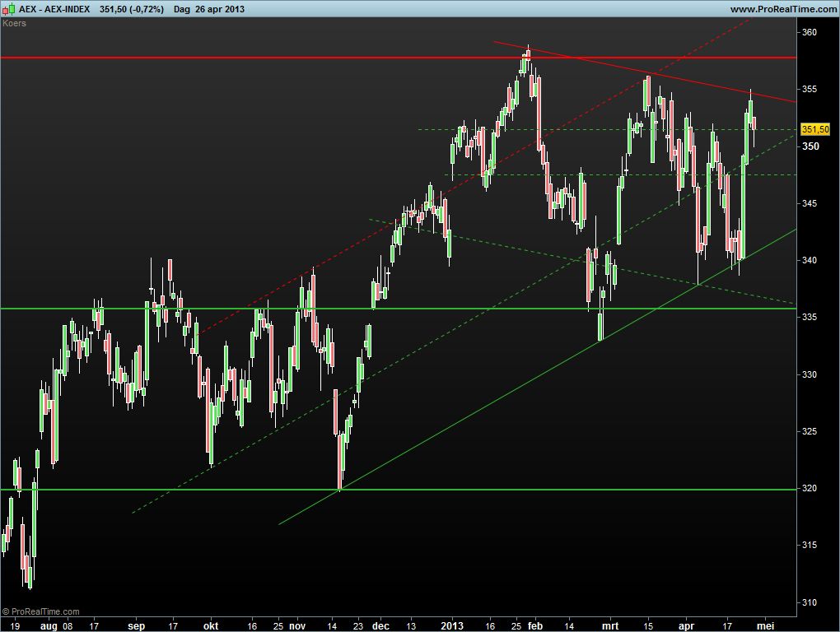The image size is (840, 632).
Task: Click the 351,50 (-0,72%) quote in header
Action: [131, 9]
